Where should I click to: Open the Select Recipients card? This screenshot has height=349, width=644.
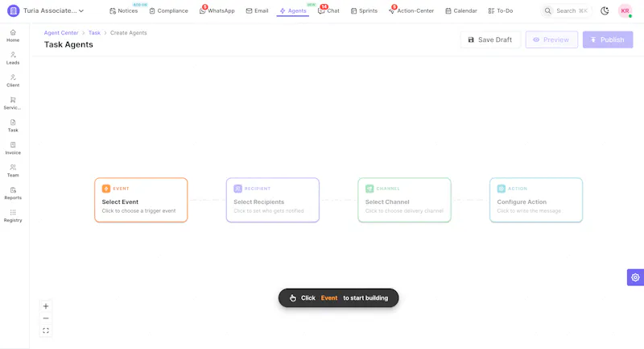273,200
